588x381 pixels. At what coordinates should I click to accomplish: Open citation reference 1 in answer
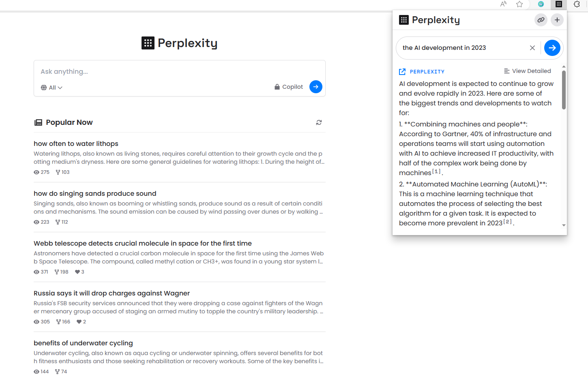[436, 171]
